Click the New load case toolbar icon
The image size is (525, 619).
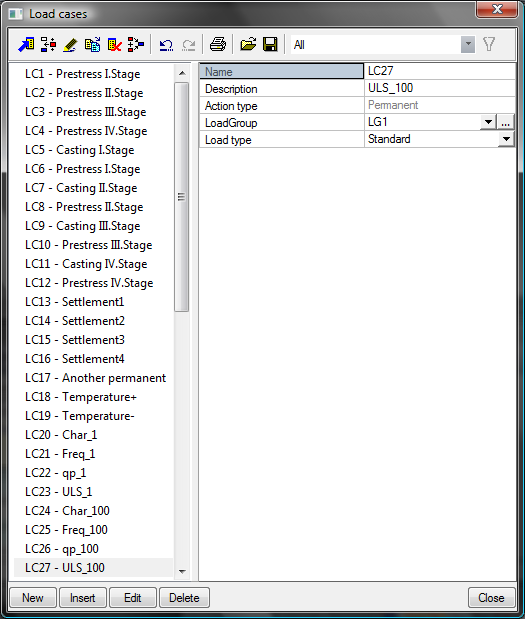(26, 45)
